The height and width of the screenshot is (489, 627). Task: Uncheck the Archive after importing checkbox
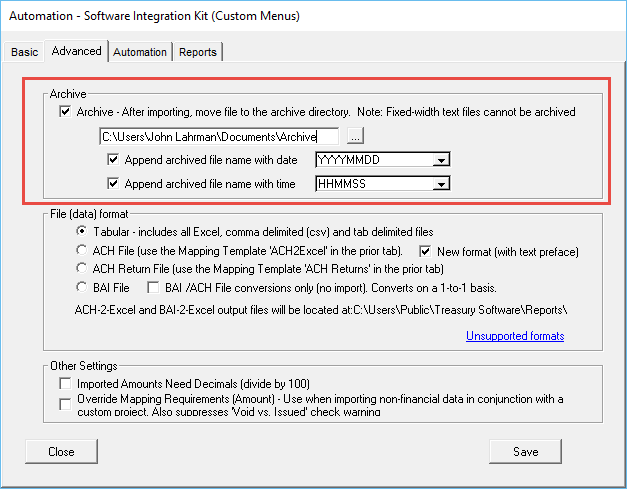pos(66,112)
